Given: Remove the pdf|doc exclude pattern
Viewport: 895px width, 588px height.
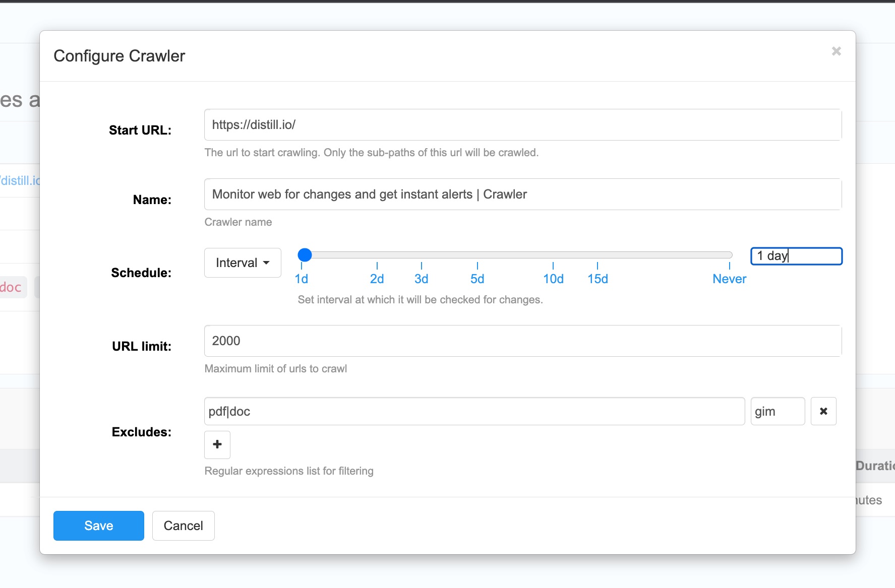Looking at the screenshot, I should point(823,411).
